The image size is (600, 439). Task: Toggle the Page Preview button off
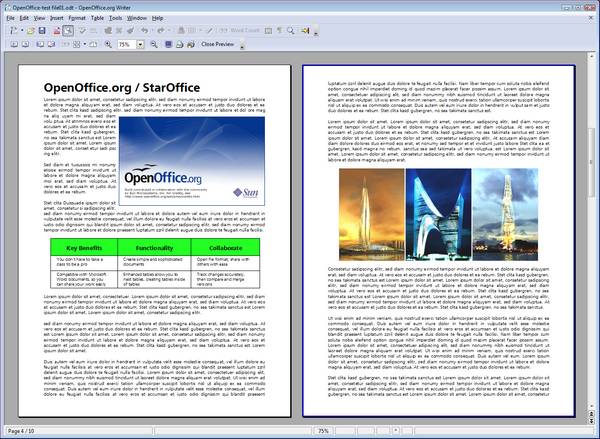68,31
